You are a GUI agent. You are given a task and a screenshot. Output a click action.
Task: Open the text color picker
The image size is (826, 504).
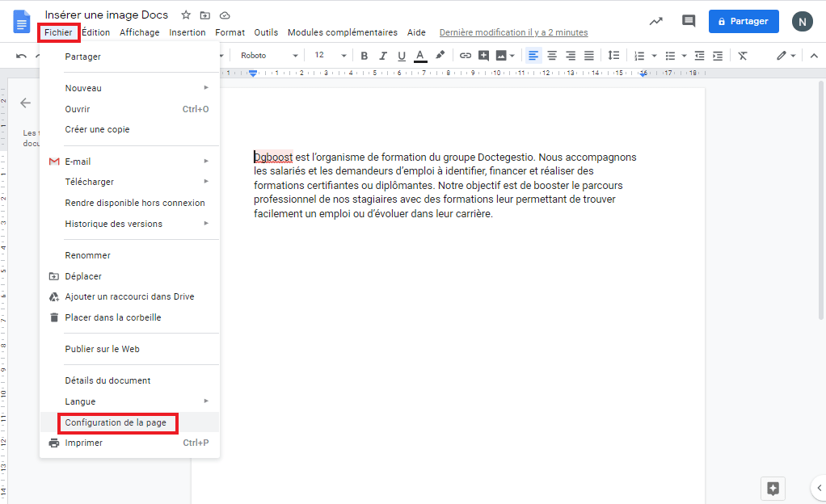pyautogui.click(x=420, y=55)
